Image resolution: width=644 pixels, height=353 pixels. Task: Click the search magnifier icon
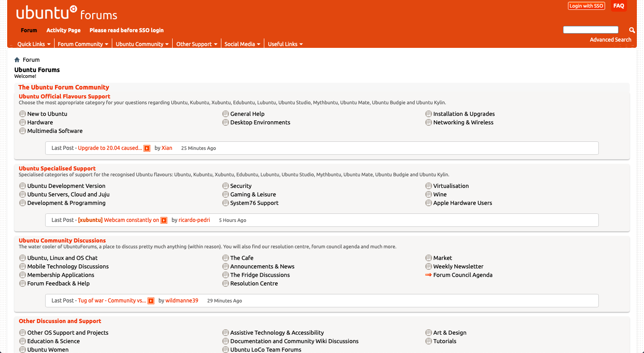click(632, 30)
